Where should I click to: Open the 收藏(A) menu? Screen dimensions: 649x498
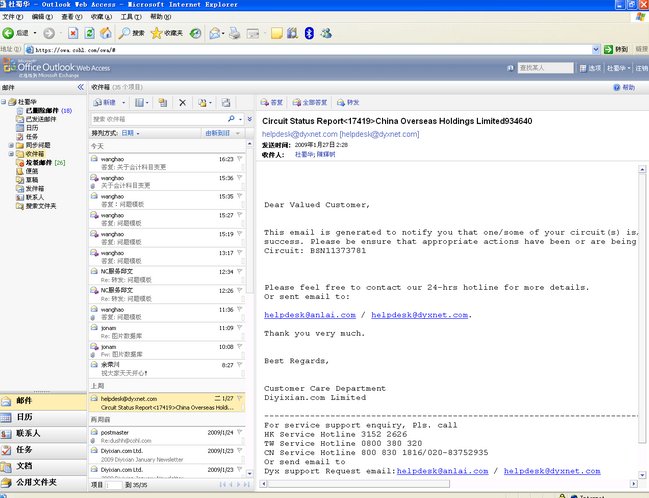click(101, 17)
